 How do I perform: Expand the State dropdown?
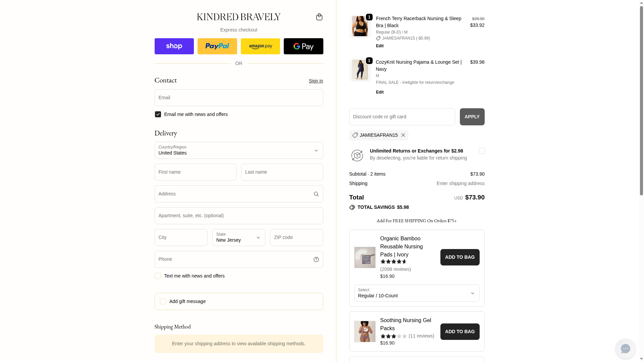click(x=238, y=238)
